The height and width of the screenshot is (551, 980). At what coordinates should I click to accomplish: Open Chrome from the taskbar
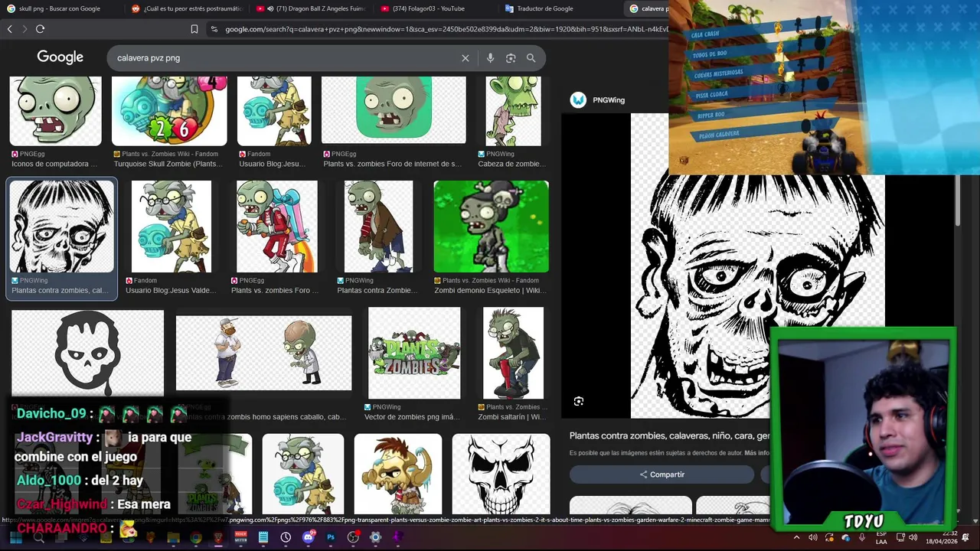pos(196,537)
